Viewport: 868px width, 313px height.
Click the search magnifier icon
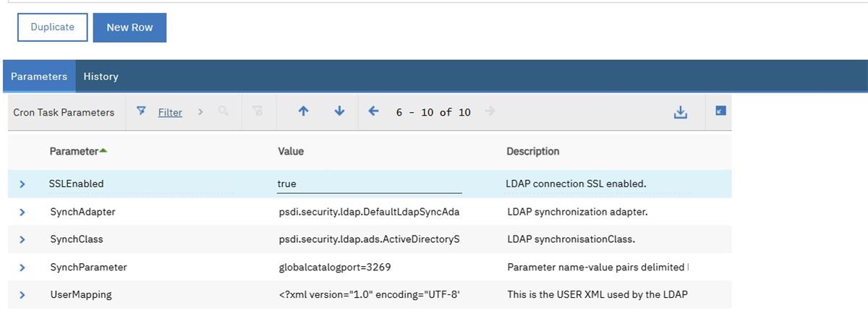(x=223, y=111)
